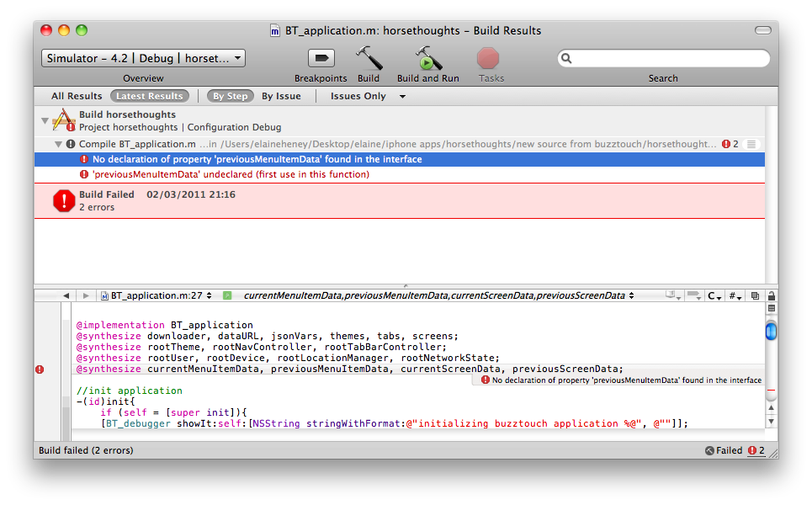
Task: Open the BT_application.m:27 file history popup
Action: (157, 296)
